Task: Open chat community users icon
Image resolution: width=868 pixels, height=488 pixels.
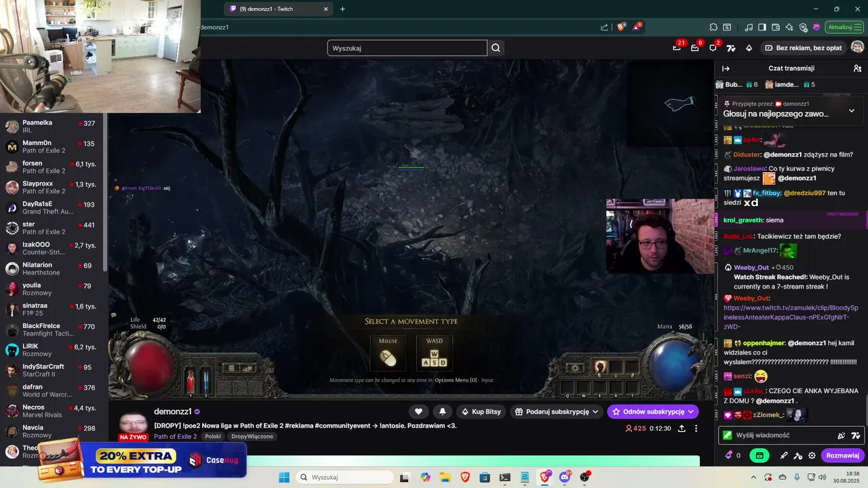Action: [x=857, y=68]
